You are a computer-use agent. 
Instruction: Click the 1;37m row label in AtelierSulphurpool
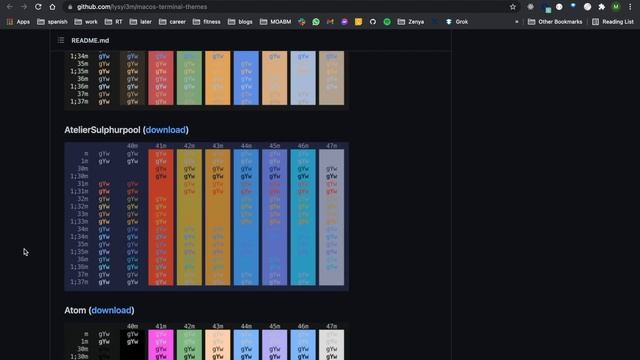79,282
